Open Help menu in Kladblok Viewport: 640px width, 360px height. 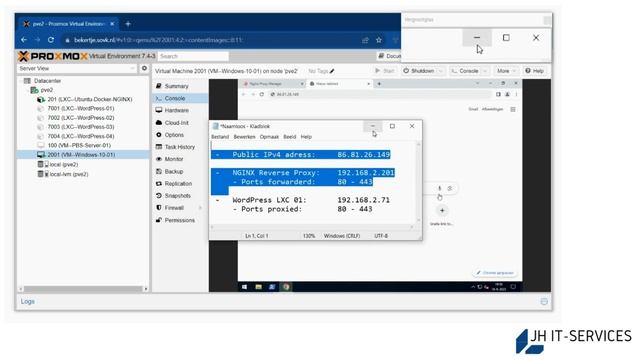306,137
